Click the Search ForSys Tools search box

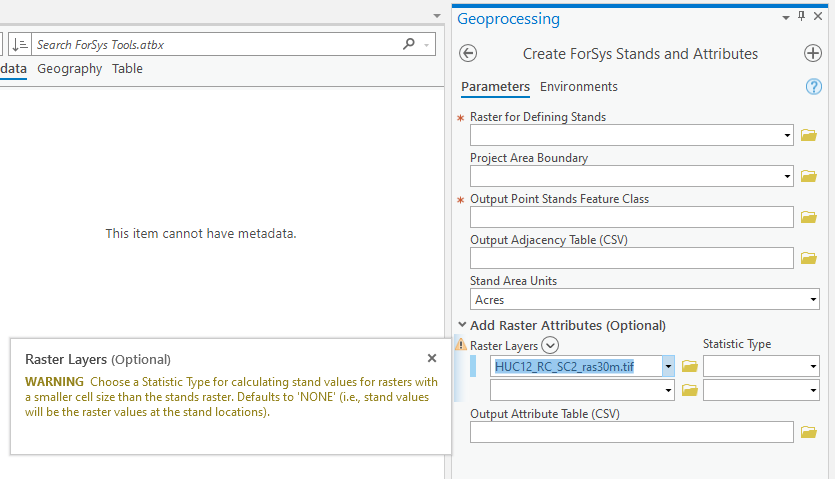[217, 45]
